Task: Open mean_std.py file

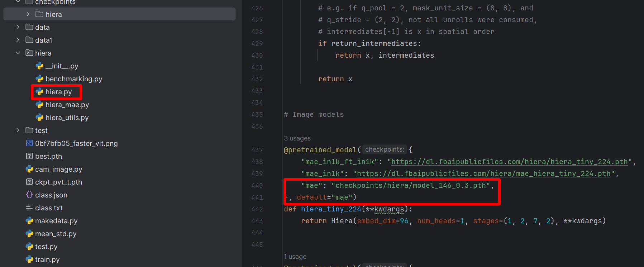Action: [56, 234]
